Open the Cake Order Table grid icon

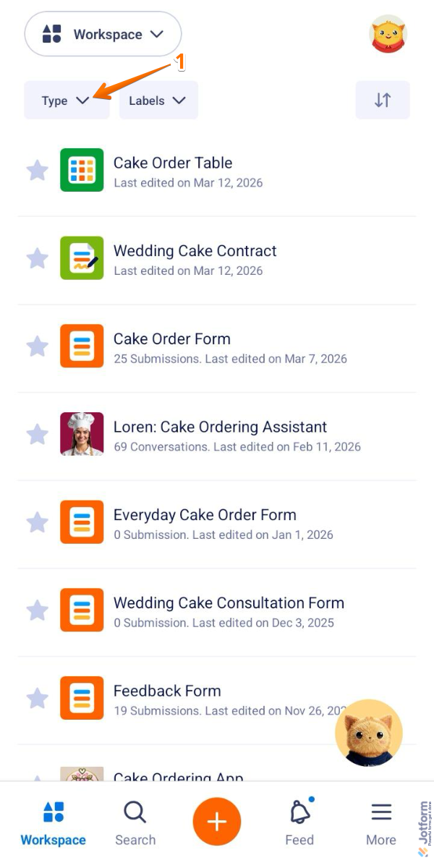(x=82, y=169)
